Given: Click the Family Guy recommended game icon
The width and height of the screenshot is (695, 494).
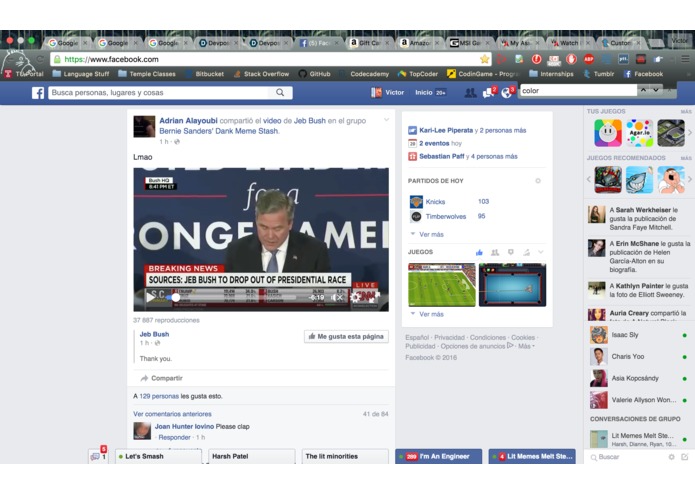Looking at the screenshot, I should tap(671, 180).
